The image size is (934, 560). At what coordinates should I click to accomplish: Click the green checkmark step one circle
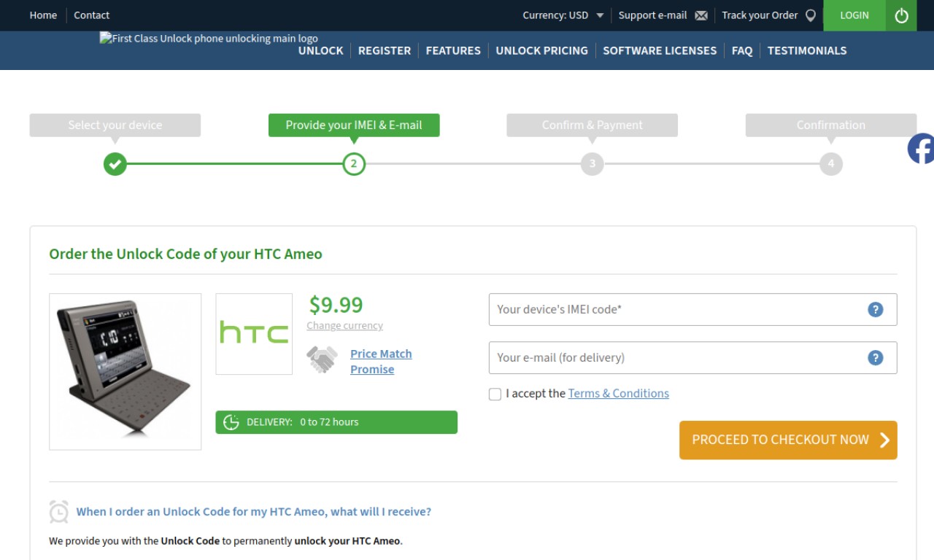point(115,164)
